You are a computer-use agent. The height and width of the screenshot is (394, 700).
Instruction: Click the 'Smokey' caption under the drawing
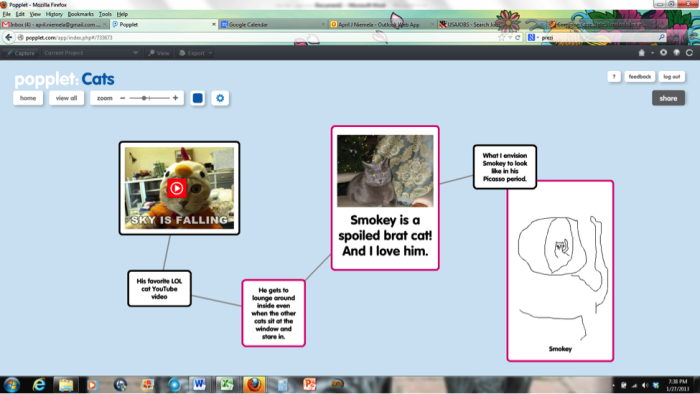pyautogui.click(x=560, y=349)
